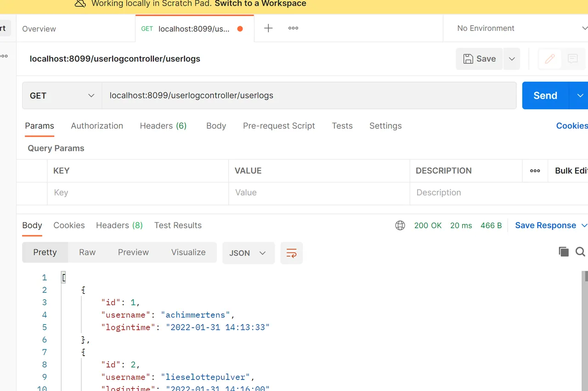Image resolution: width=588 pixels, height=391 pixels.
Task: Click the cloud offline icon in banner
Action: click(80, 4)
